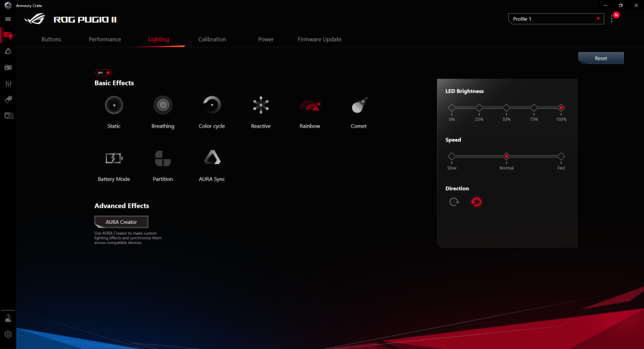Open the hamburger menu in sidebar
The image size is (644, 349).
coord(8,19)
